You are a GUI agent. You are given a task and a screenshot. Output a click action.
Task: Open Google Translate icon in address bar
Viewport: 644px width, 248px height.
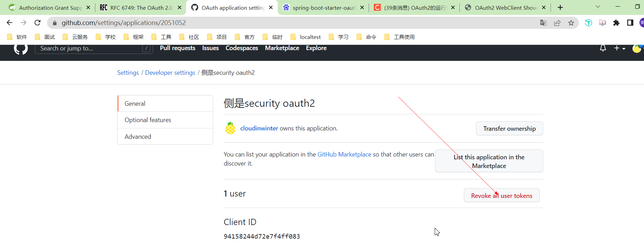point(543,23)
